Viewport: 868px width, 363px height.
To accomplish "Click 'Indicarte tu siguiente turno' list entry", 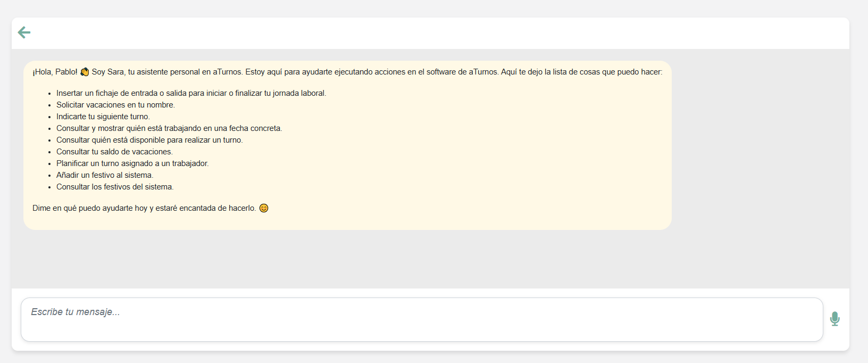I will coord(103,117).
